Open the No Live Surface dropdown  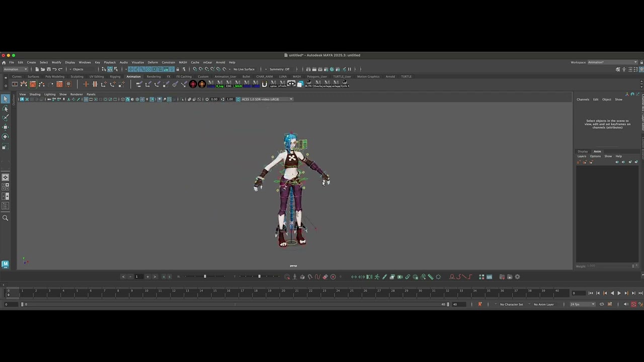(x=245, y=69)
